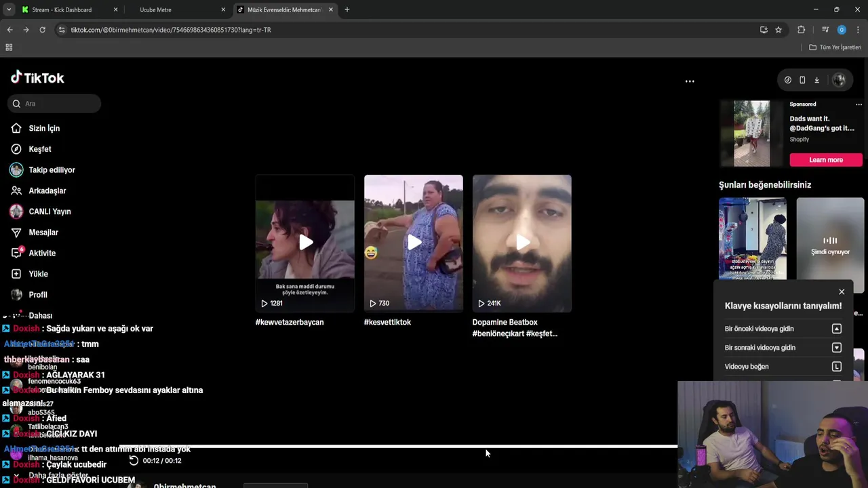Open Aktivite notifications
Screen dimensions: 868x488
(42, 253)
